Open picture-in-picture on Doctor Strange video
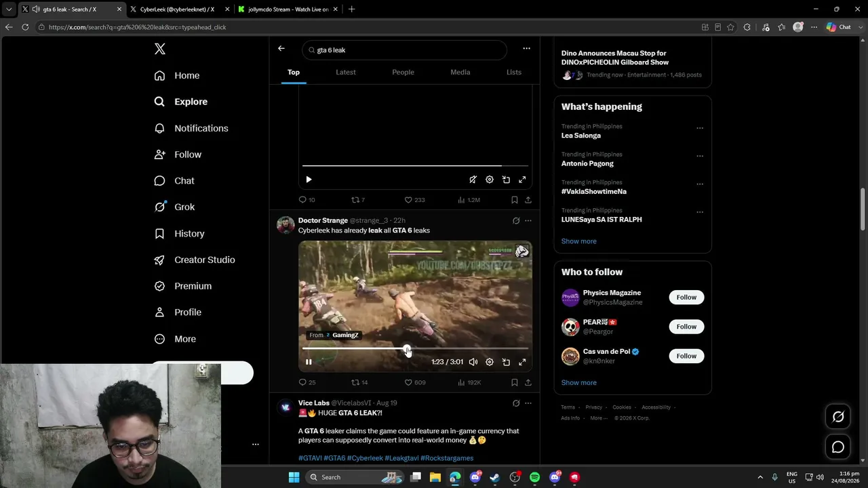 [506, 362]
